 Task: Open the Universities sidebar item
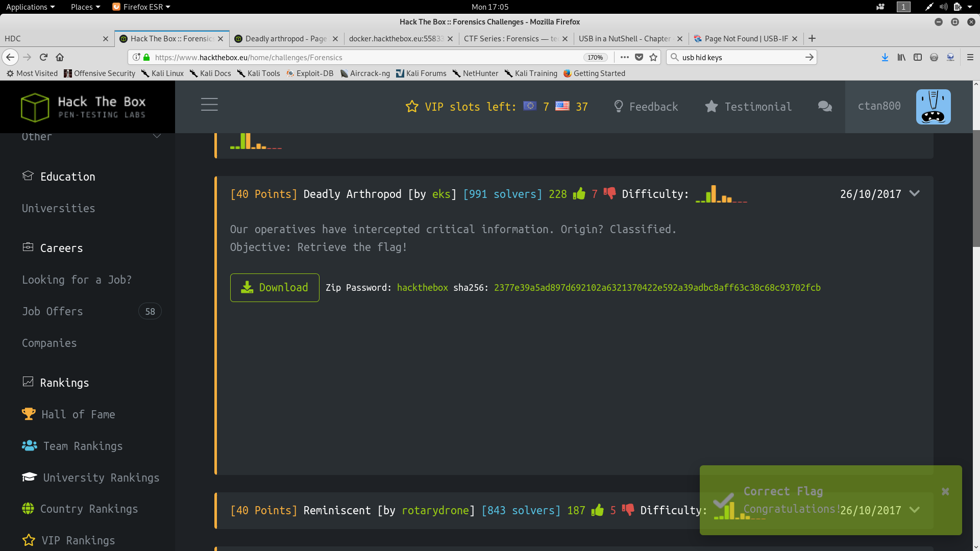[x=58, y=208]
